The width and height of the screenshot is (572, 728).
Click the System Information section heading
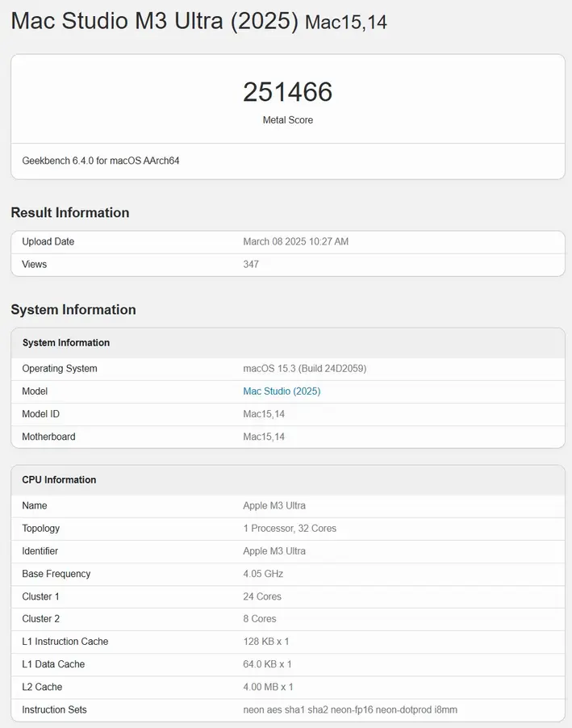tap(73, 309)
